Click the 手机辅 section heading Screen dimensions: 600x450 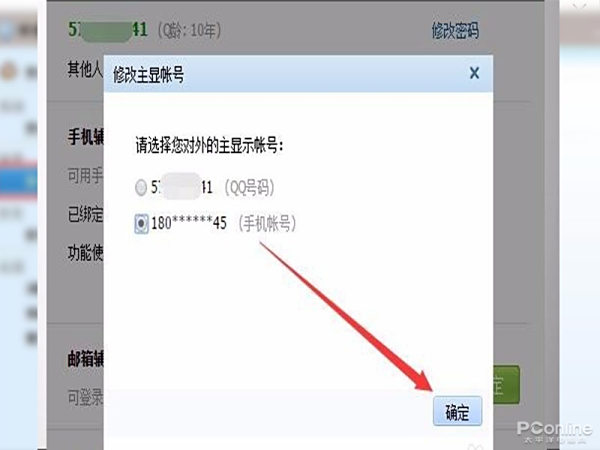click(86, 137)
